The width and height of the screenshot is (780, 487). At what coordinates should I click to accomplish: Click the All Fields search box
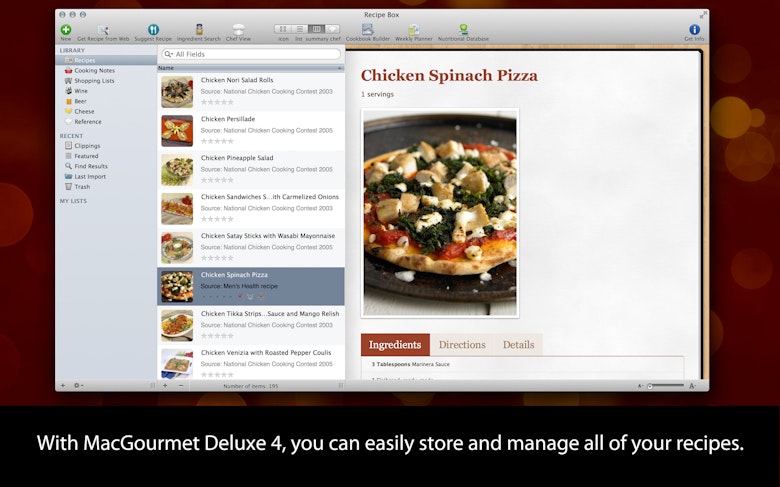[x=251, y=54]
